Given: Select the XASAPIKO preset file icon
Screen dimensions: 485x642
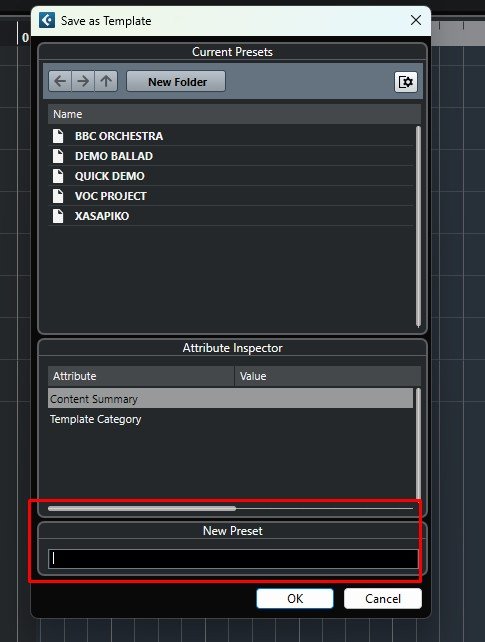Looking at the screenshot, I should 58,216.
